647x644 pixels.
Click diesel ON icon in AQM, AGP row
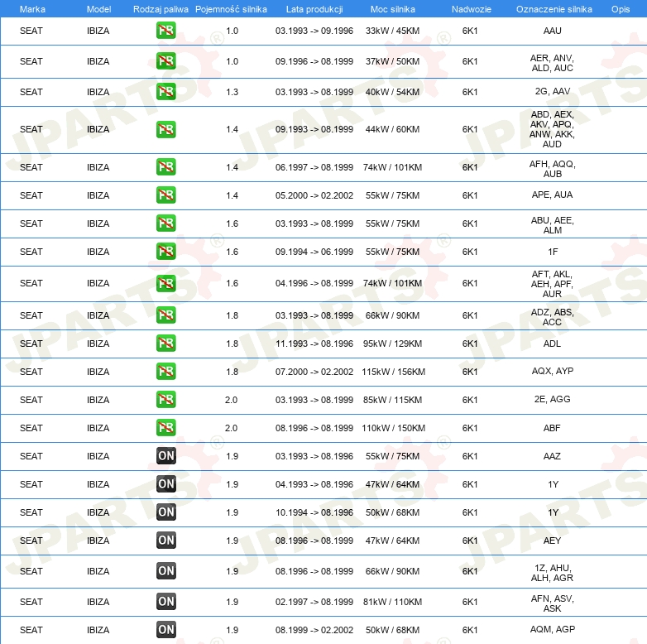[165, 630]
